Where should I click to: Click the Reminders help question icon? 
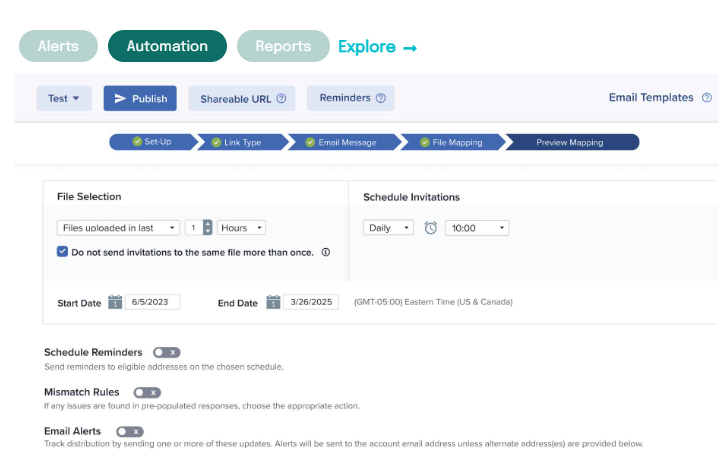point(381,98)
